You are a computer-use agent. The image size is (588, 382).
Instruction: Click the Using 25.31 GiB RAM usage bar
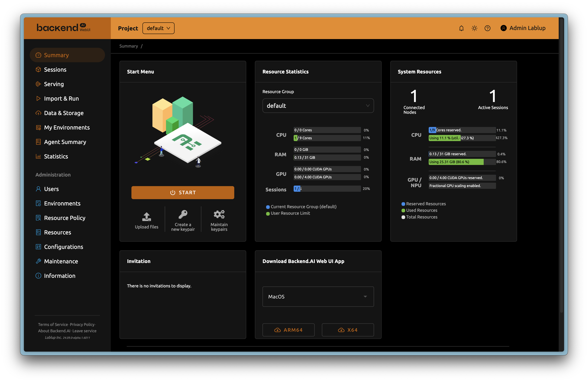(x=462, y=162)
